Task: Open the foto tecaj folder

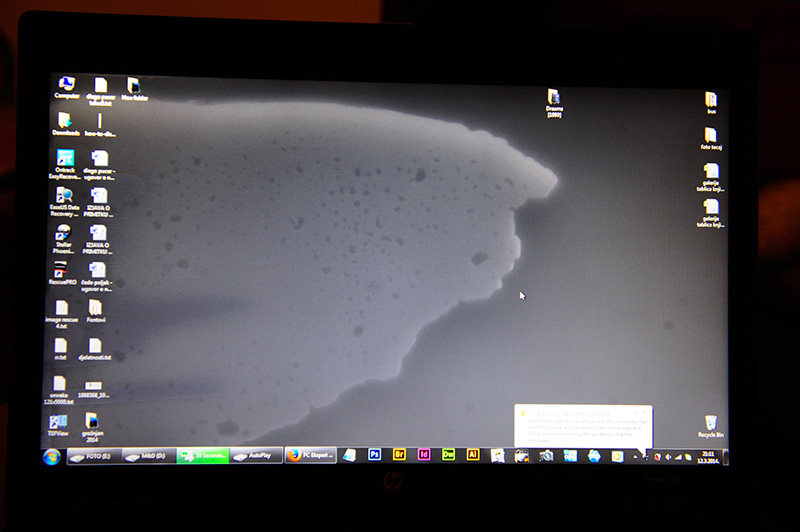Action: (x=711, y=139)
